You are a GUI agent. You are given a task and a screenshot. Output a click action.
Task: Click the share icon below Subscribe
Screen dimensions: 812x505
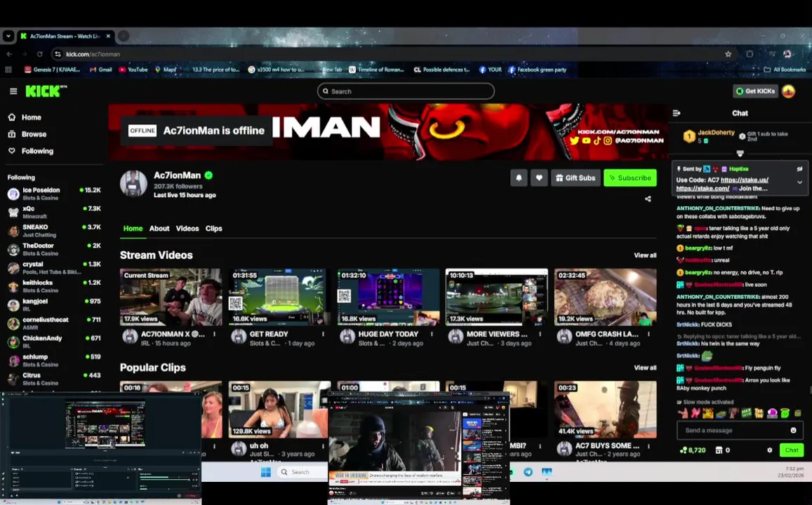tap(648, 198)
